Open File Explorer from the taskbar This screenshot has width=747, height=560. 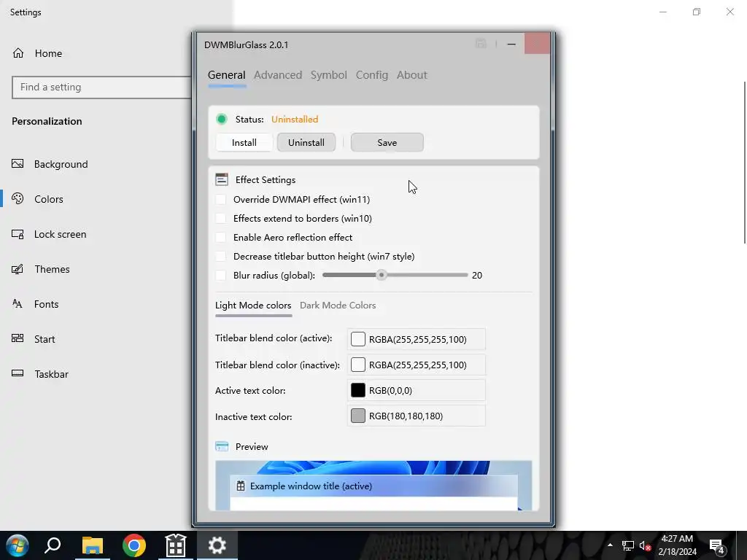(93, 545)
